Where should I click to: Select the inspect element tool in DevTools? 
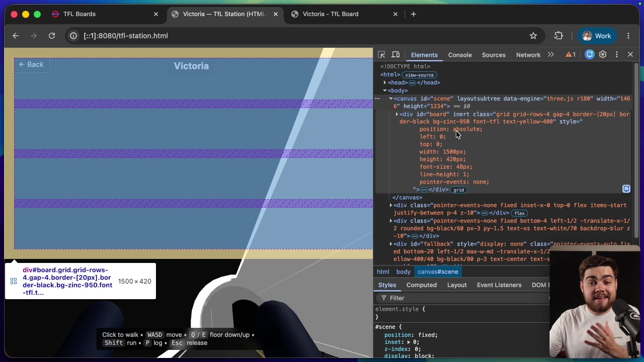coord(381,54)
